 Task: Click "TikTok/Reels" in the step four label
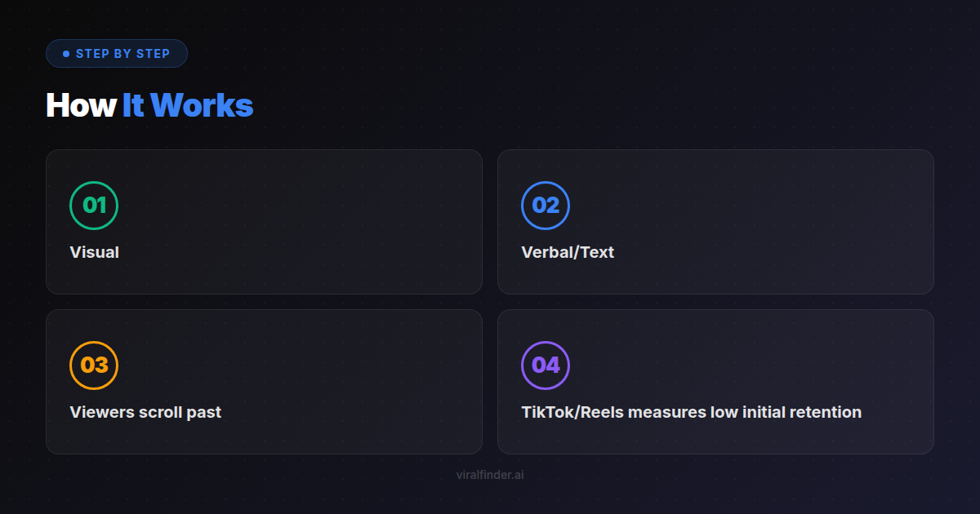click(568, 412)
